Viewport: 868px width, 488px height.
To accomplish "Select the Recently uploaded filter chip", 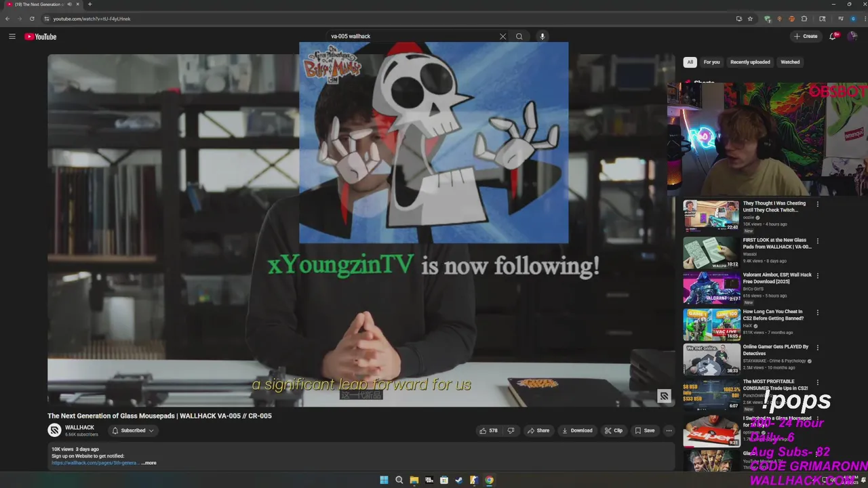I will coord(750,62).
